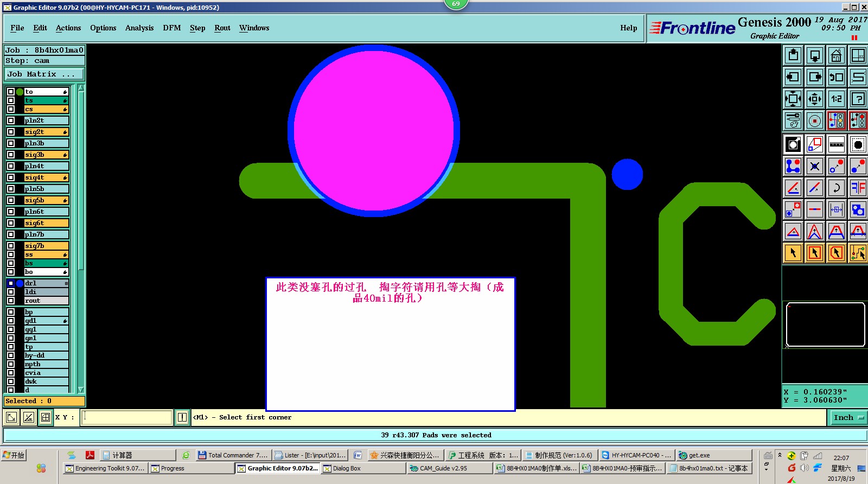Click the ruler measure tool icon

click(x=837, y=144)
